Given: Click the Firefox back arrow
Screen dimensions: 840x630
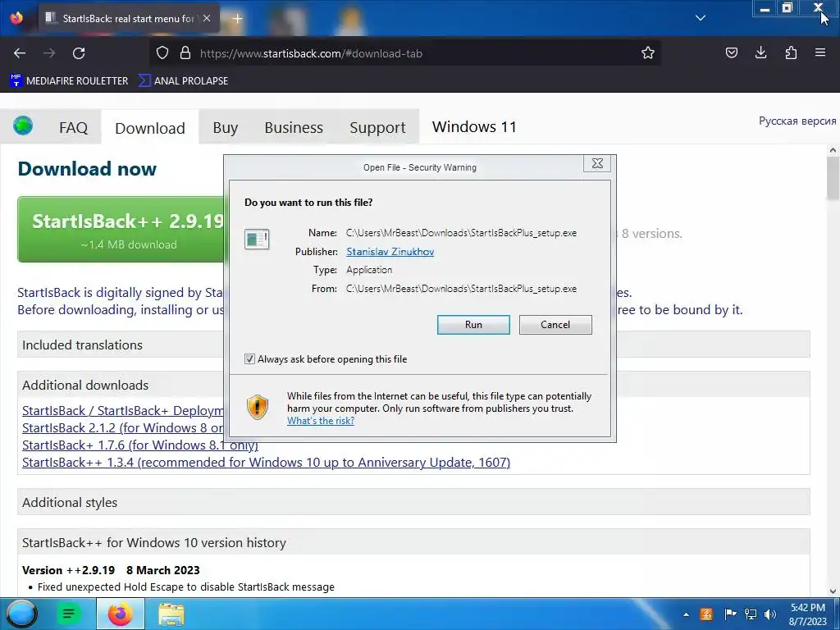Looking at the screenshot, I should tap(20, 53).
